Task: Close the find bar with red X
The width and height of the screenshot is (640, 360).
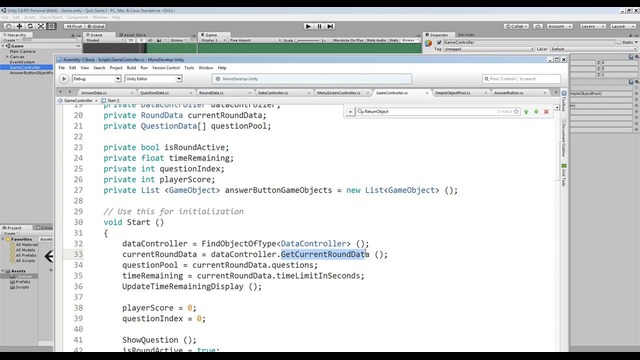Action: pos(546,111)
